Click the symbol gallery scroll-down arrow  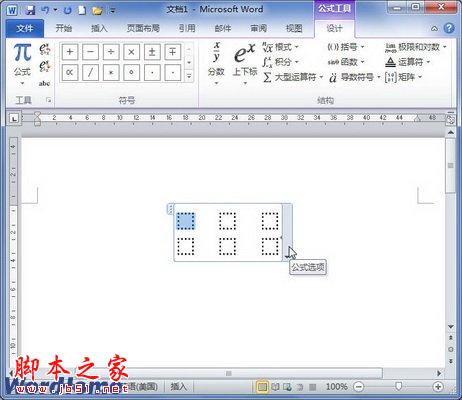point(189,62)
